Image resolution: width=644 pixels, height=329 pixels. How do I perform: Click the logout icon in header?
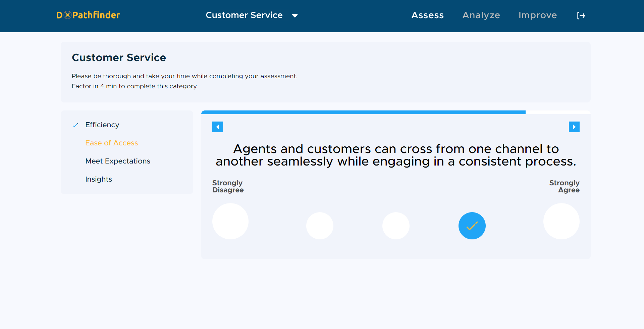click(581, 15)
